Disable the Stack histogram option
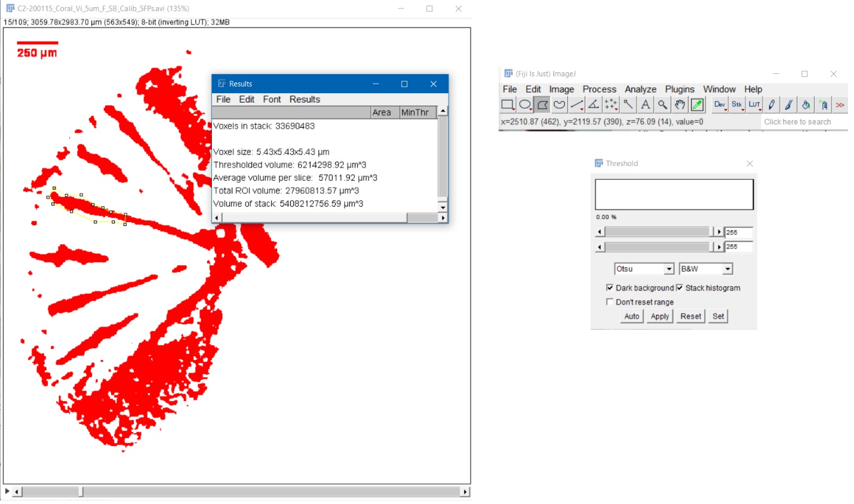854x504 pixels. pyautogui.click(x=680, y=288)
